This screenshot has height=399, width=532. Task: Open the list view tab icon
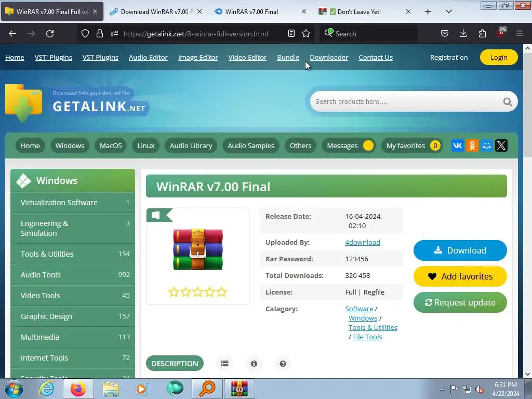click(224, 363)
